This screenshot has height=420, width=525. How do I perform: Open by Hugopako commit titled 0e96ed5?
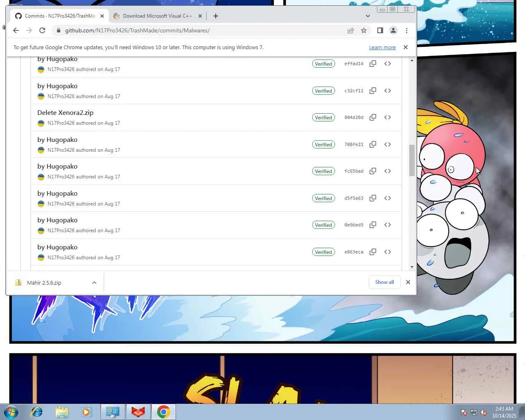click(x=57, y=220)
